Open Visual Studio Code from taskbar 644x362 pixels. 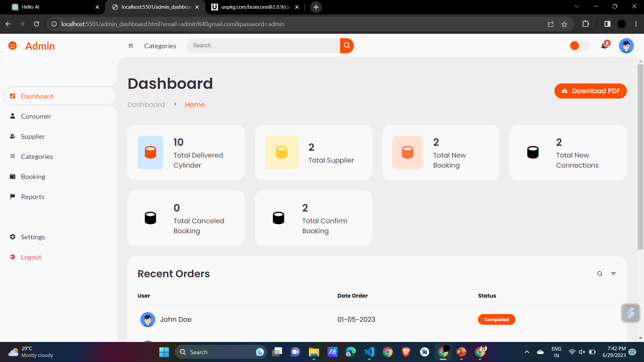coord(369,352)
